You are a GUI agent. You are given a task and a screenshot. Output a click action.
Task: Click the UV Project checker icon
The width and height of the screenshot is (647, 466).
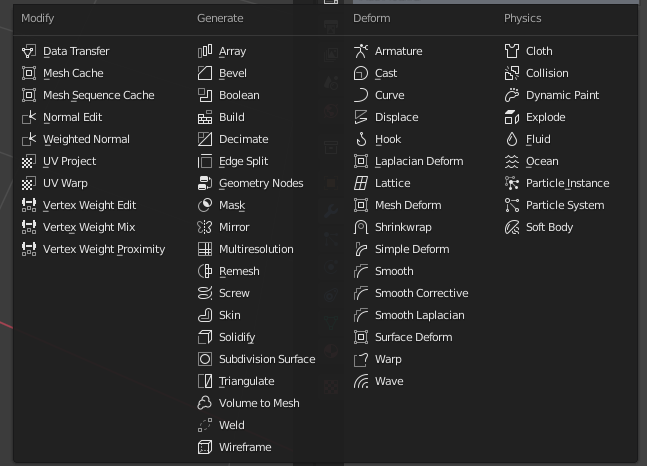pyautogui.click(x=29, y=161)
